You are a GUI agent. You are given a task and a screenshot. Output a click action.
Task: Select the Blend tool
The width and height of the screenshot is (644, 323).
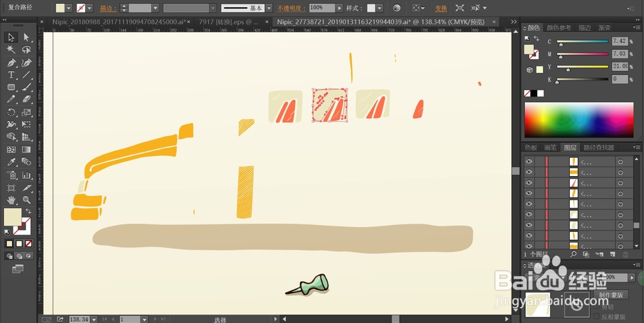26,162
